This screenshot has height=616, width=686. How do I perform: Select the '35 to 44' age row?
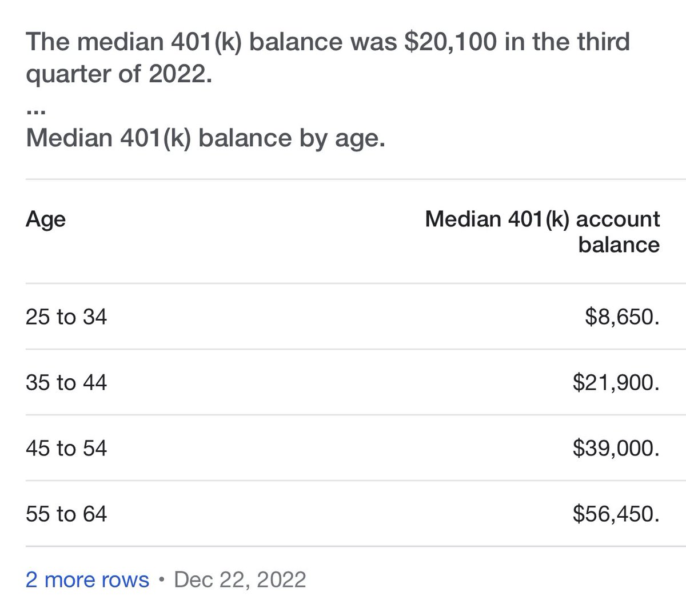click(66, 382)
